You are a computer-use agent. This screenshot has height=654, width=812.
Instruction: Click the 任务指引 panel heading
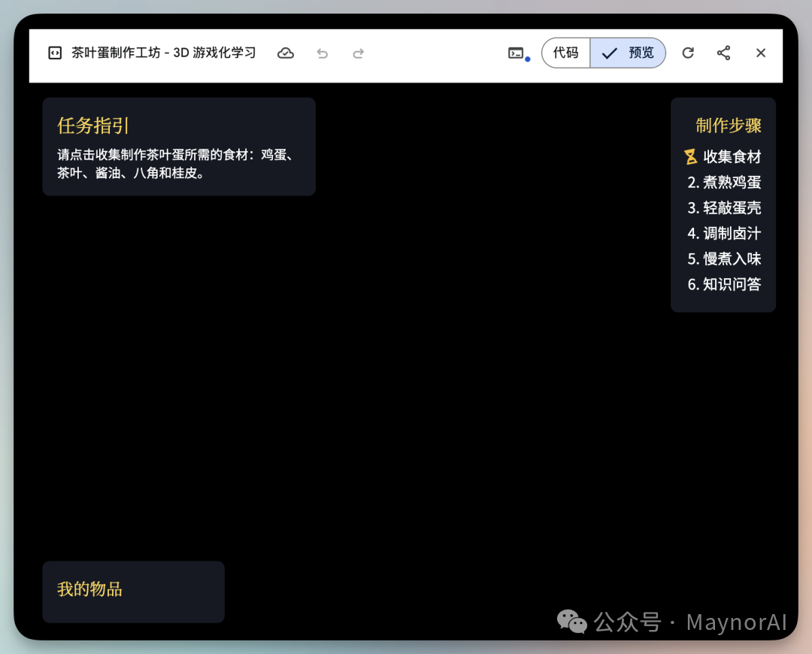click(92, 126)
